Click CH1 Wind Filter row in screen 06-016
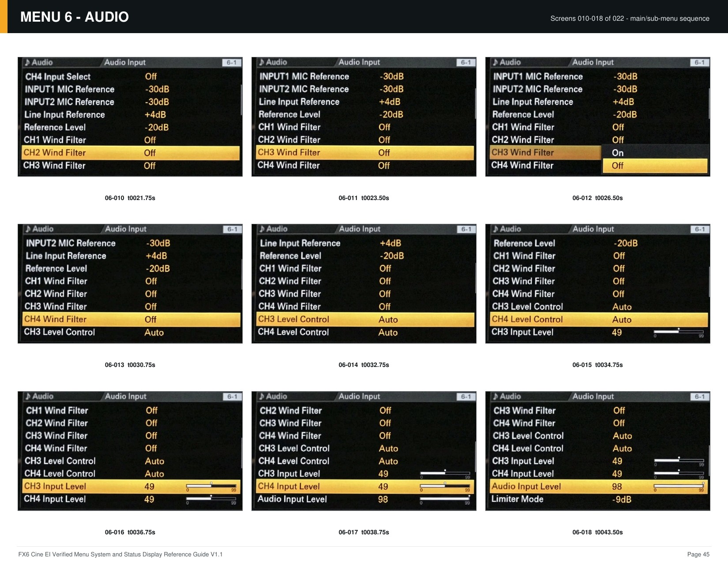728x563 pixels. click(x=131, y=411)
